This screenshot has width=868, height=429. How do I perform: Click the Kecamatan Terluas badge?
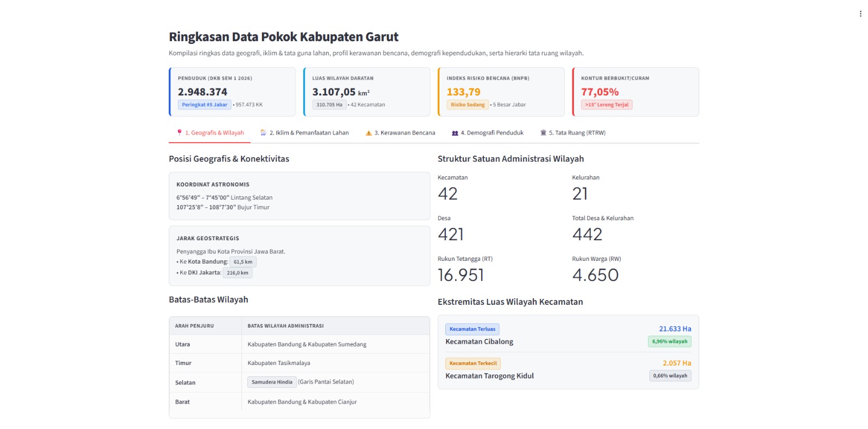[x=473, y=329]
